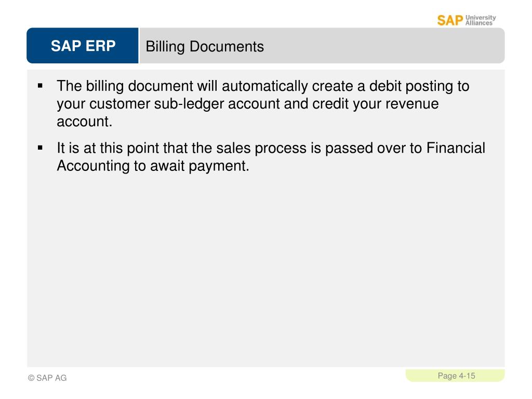Click 'Accounting to await payment' line
532x399 pixels.
point(153,166)
